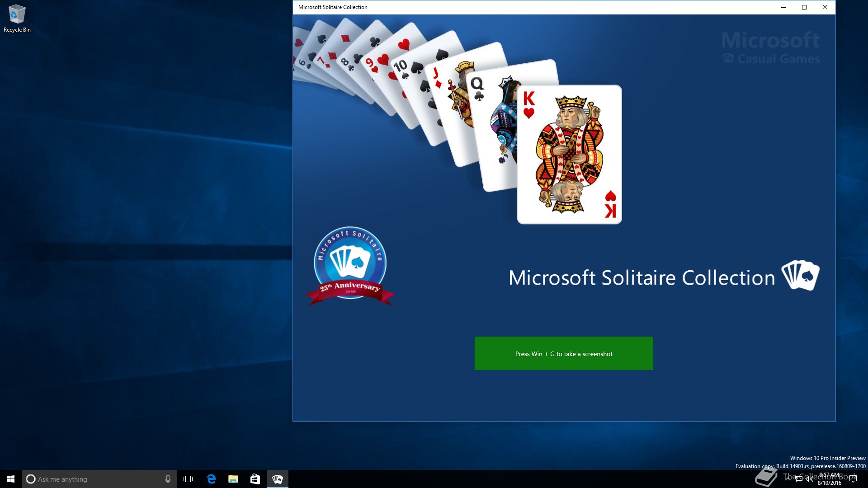Open the clock showing 9:57 AM

[x=829, y=479]
